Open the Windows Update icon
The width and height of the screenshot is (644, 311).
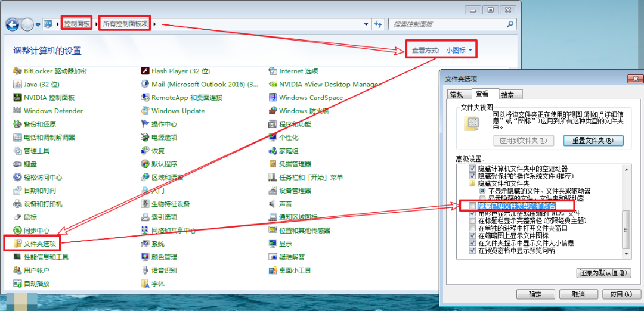pyautogui.click(x=144, y=111)
